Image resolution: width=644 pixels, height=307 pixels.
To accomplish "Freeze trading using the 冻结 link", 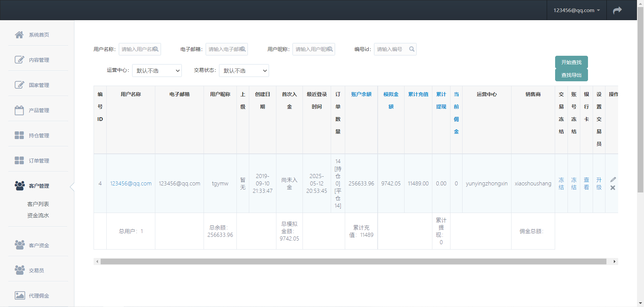I will (561, 183).
